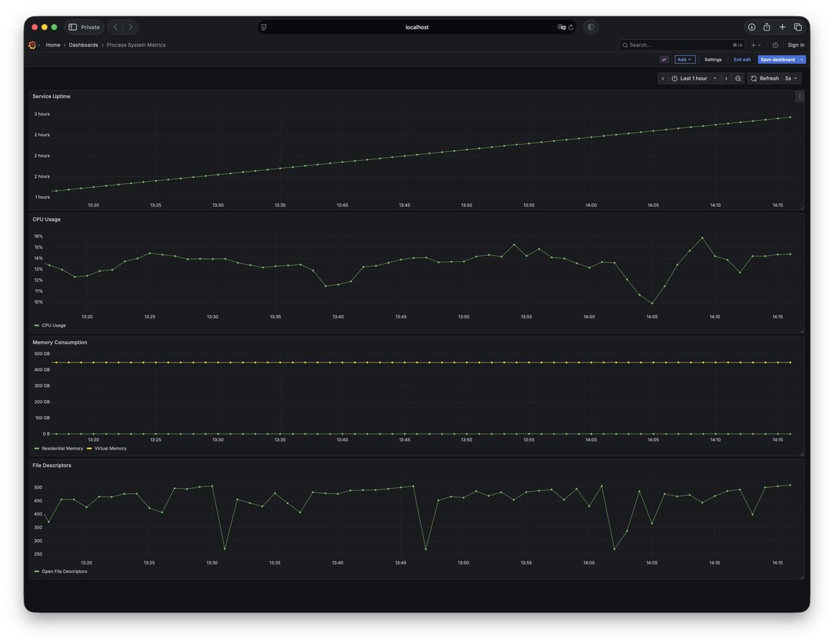Toggle Open File Descriptors legend series

[x=65, y=572]
